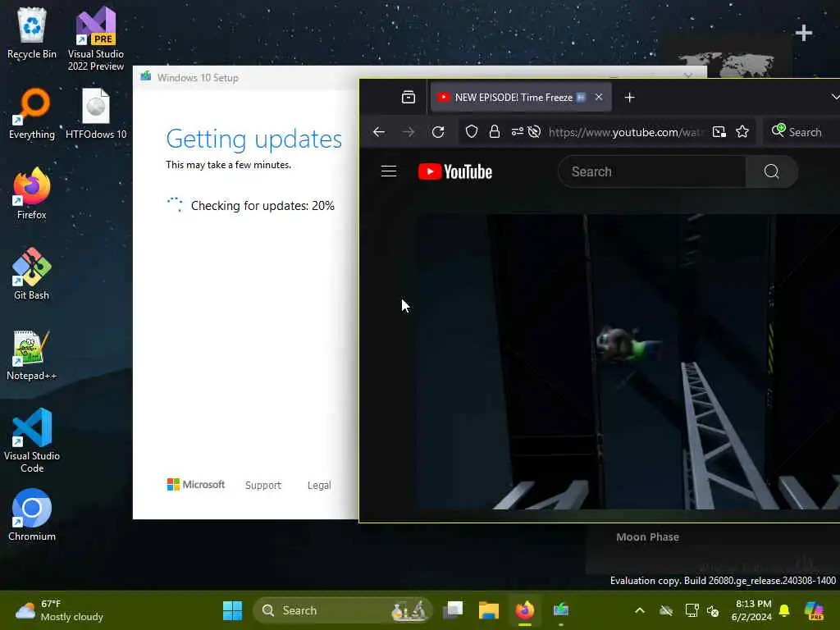Go to YouTube home via logo
Viewport: 840px width, 630px height.
coord(454,171)
